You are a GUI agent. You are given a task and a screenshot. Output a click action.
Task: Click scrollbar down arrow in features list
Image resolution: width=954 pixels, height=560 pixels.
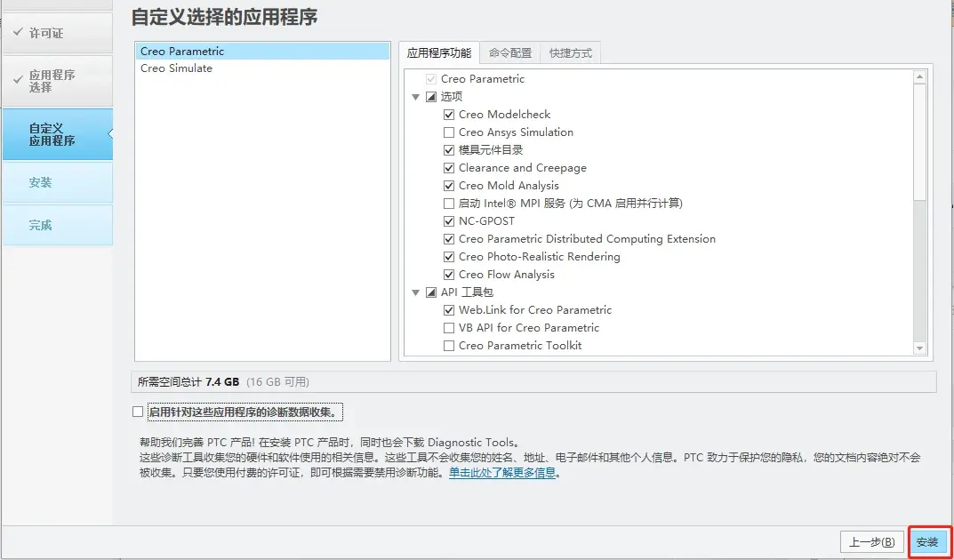pos(919,348)
